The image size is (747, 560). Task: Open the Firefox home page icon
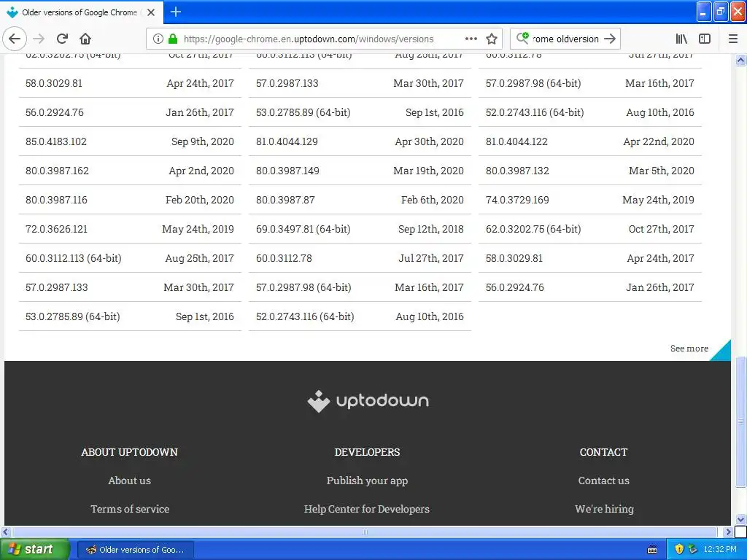85,39
